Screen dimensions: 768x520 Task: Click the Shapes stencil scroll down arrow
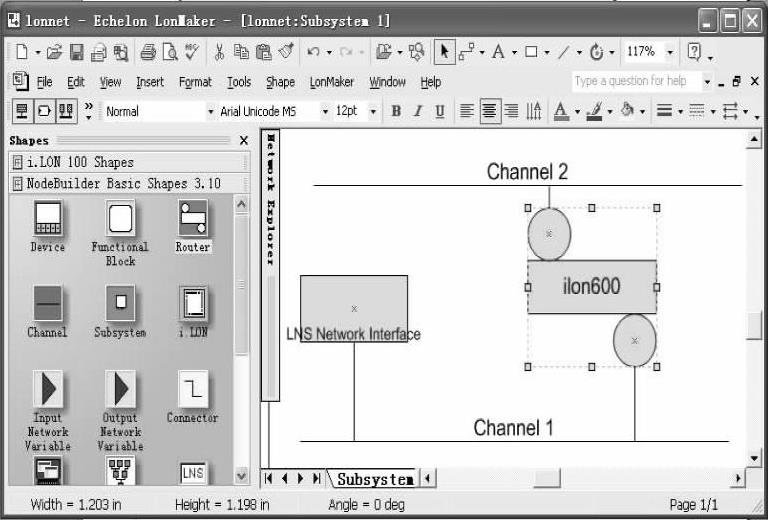click(241, 475)
